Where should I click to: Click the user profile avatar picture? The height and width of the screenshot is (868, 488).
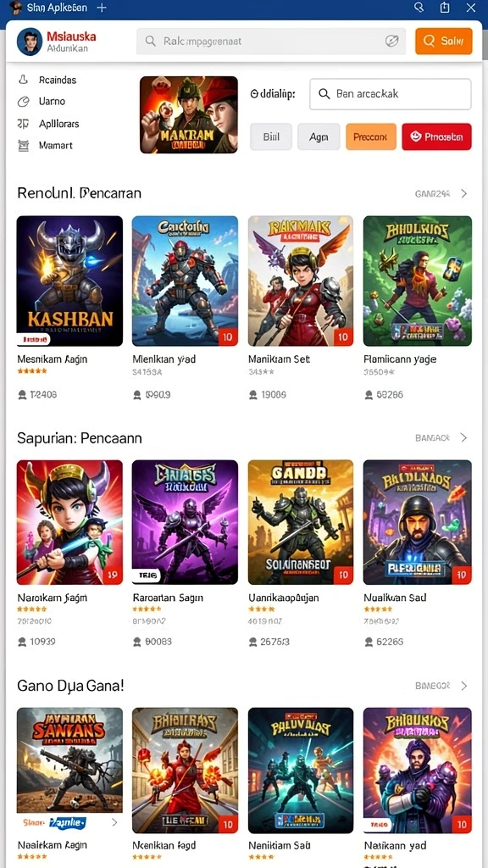click(x=30, y=42)
